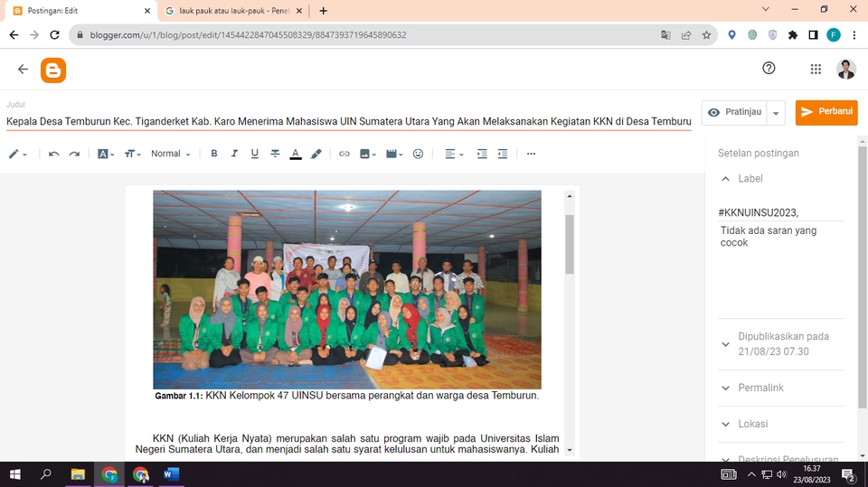Screen dimensions: 868x487
Task: Open the Chrome tab search chevron
Action: (x=765, y=9)
